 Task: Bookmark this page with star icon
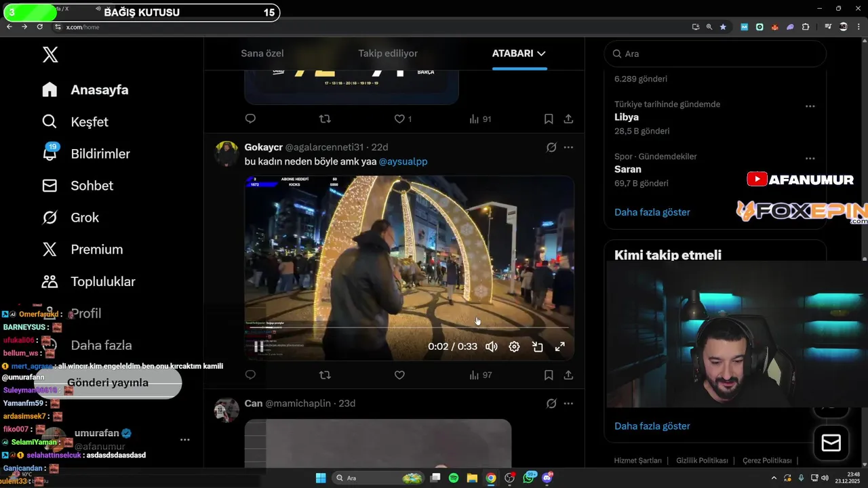tap(723, 27)
